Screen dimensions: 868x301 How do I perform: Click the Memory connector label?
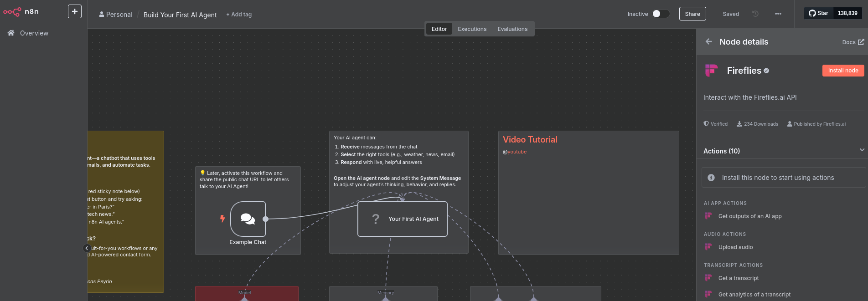(386, 293)
